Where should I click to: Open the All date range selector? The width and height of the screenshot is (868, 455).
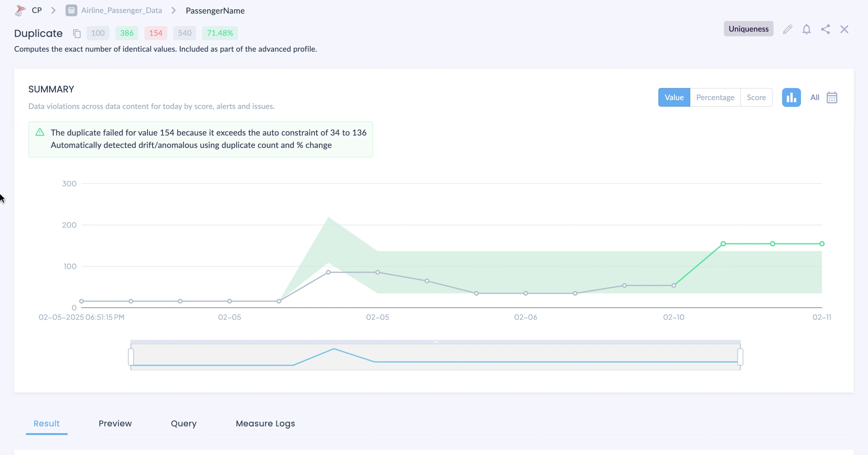coord(815,97)
